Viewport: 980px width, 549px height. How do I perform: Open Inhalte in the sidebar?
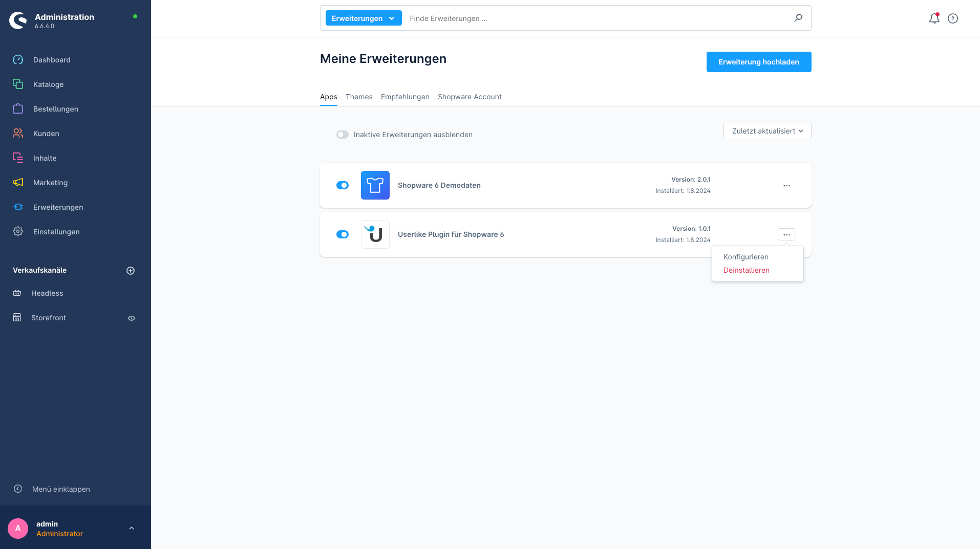(45, 158)
